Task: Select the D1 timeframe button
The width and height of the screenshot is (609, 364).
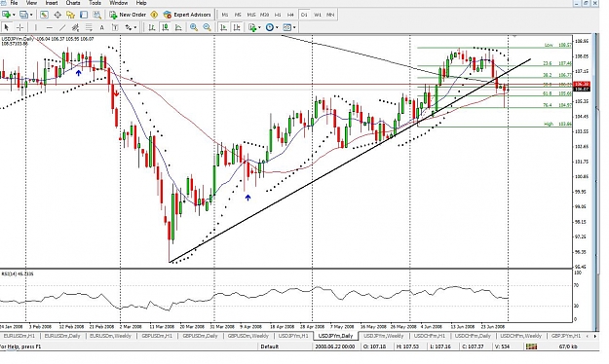Action: [x=304, y=15]
